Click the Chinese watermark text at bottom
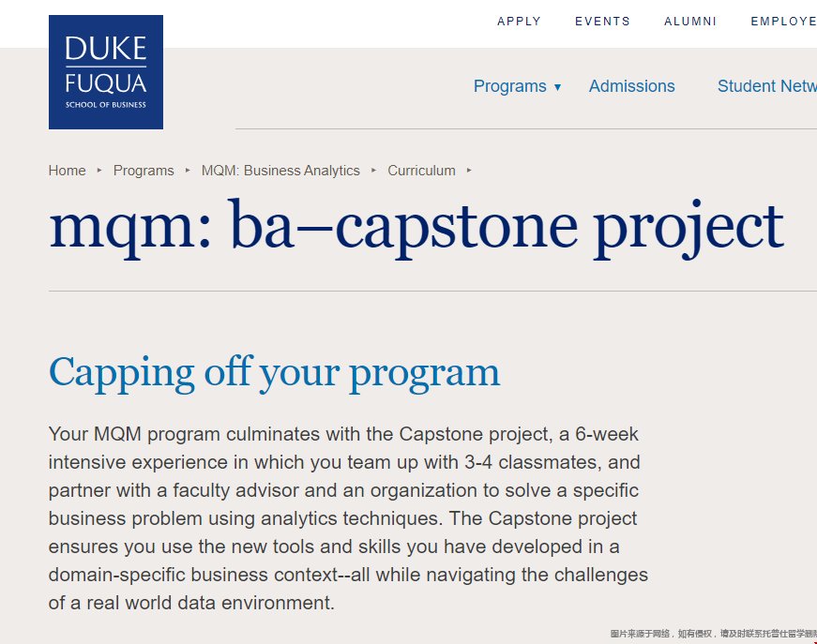Screen dimensions: 817x644 (713, 634)
